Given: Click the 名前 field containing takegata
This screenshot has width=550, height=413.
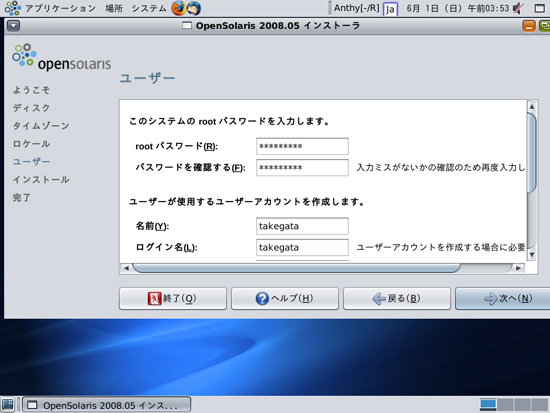Looking at the screenshot, I should (x=302, y=226).
